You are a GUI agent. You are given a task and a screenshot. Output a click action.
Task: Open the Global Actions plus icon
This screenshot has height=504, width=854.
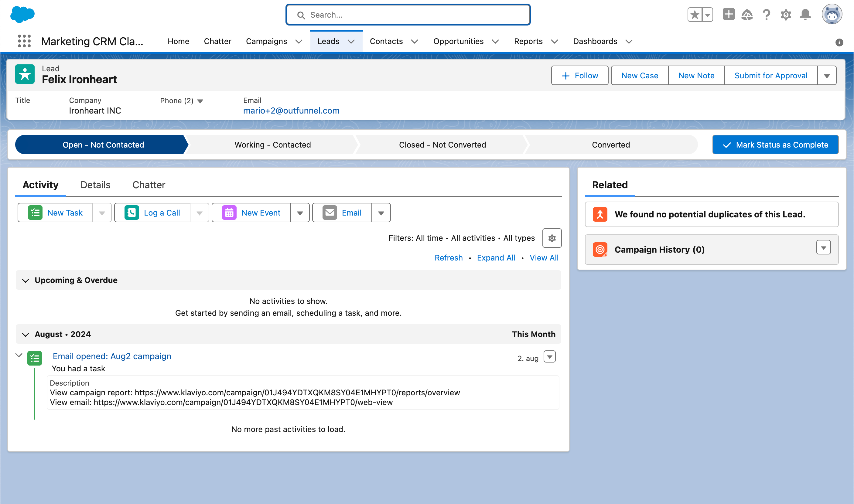click(728, 14)
